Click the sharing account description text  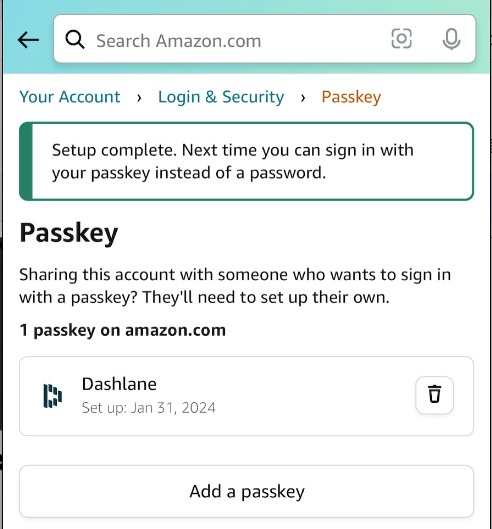(235, 286)
